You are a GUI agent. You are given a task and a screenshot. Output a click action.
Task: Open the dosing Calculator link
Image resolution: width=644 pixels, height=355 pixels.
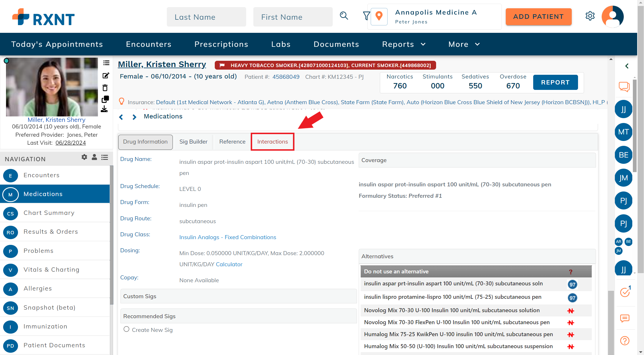229,265
